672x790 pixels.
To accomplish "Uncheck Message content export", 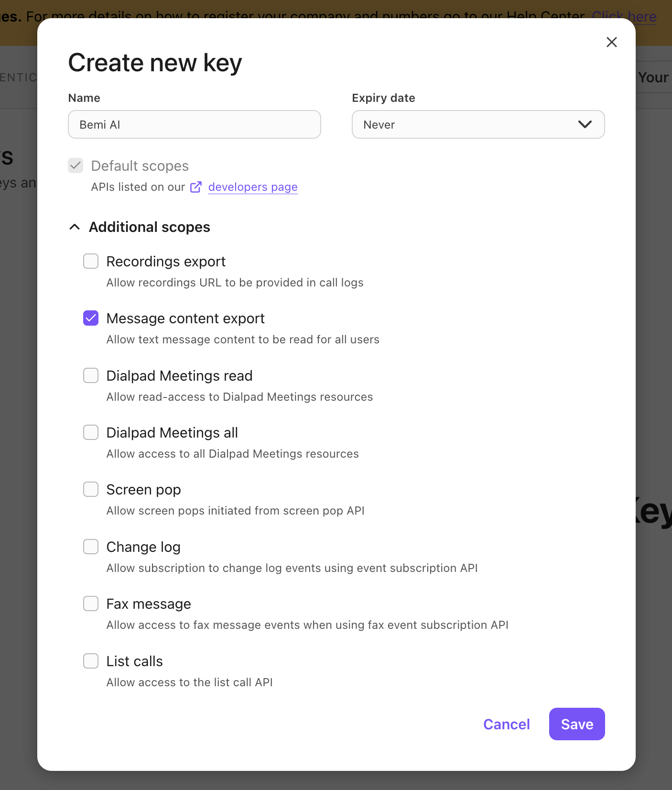I will click(91, 318).
